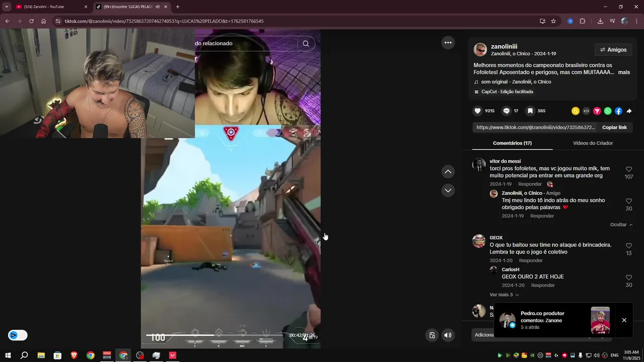The width and height of the screenshot is (644, 362).
Task: Open the CapCut Edição facilitada link
Action: 507,92
